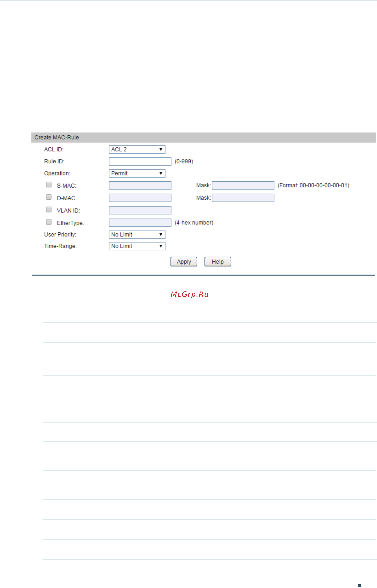Click the D-MAC Mask field

[243, 198]
